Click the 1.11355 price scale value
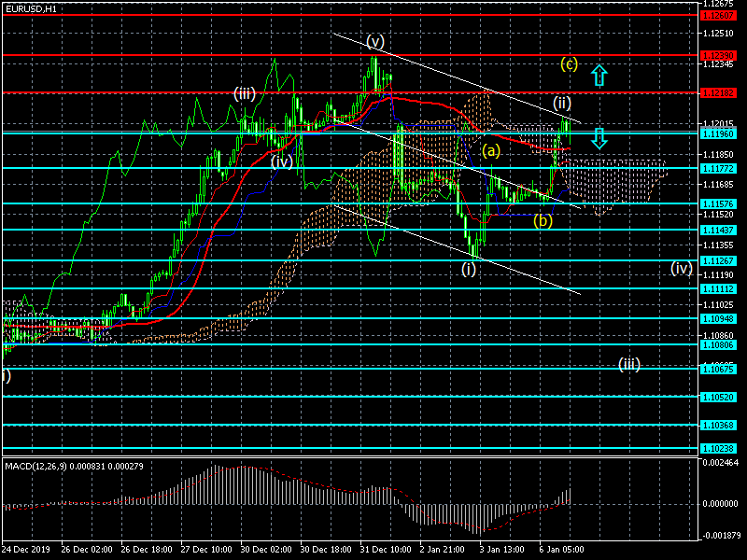The height and width of the screenshot is (560, 747). point(718,245)
